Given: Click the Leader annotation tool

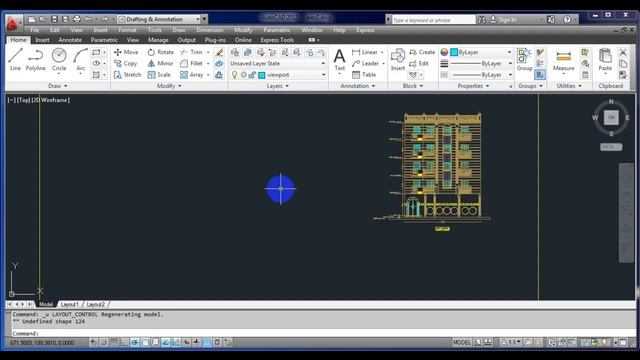Looking at the screenshot, I should click(365, 64).
